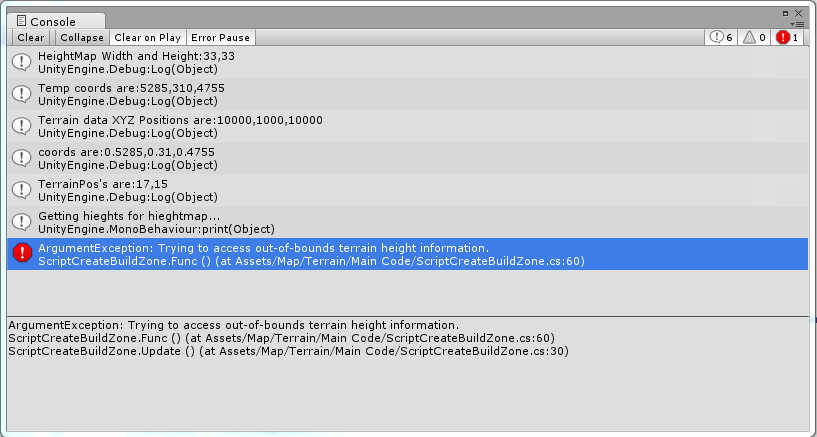Viewport: 817px width, 437px height.
Task: Click info icon of HeightMap Width log
Action: coord(21,62)
